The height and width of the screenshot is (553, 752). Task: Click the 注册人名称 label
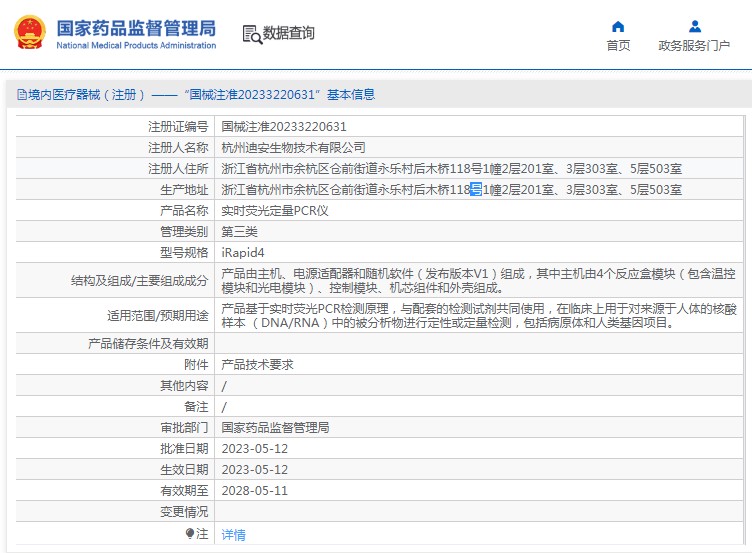(178, 148)
